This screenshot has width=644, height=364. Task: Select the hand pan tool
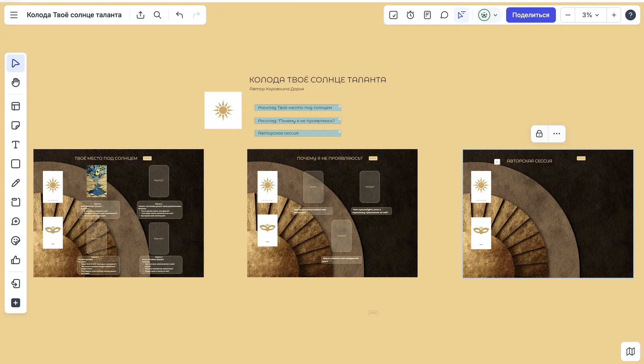point(16,82)
